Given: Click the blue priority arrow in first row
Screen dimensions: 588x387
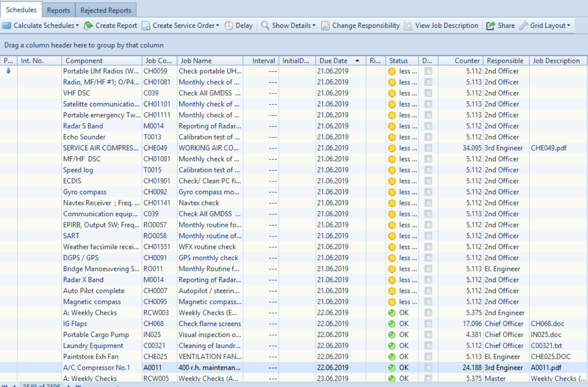Looking at the screenshot, I should (8, 71).
